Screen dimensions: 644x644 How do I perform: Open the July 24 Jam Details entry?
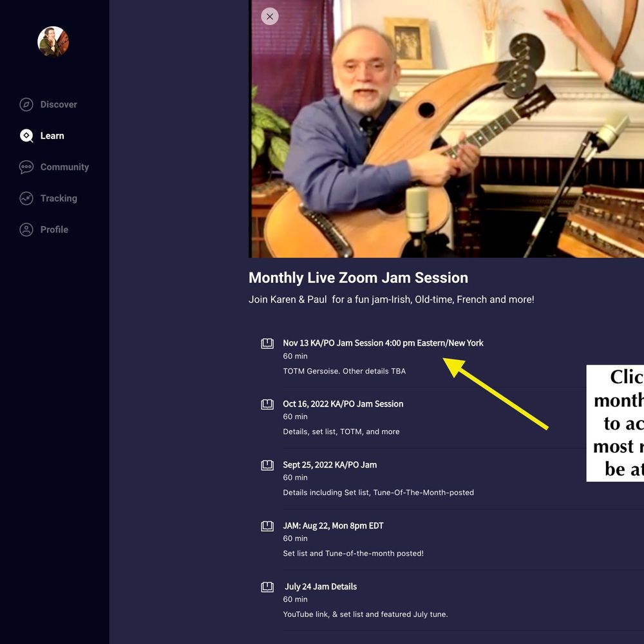(320, 586)
